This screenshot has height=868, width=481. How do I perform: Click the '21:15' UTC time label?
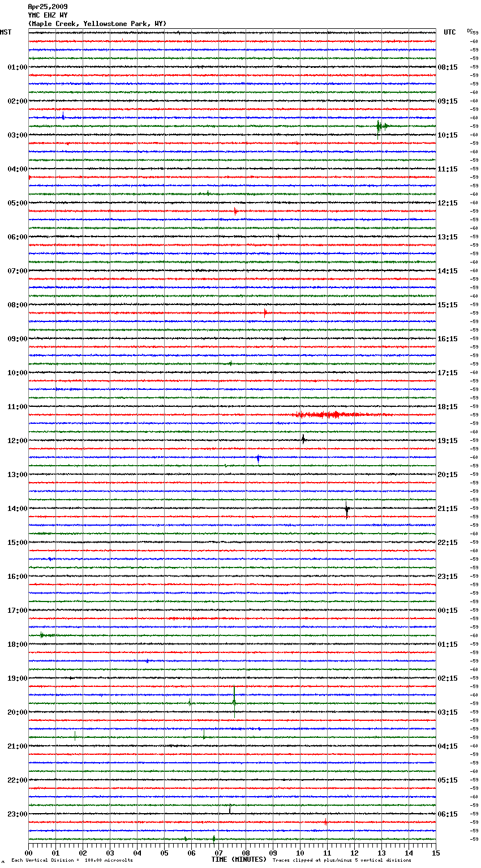448,509
